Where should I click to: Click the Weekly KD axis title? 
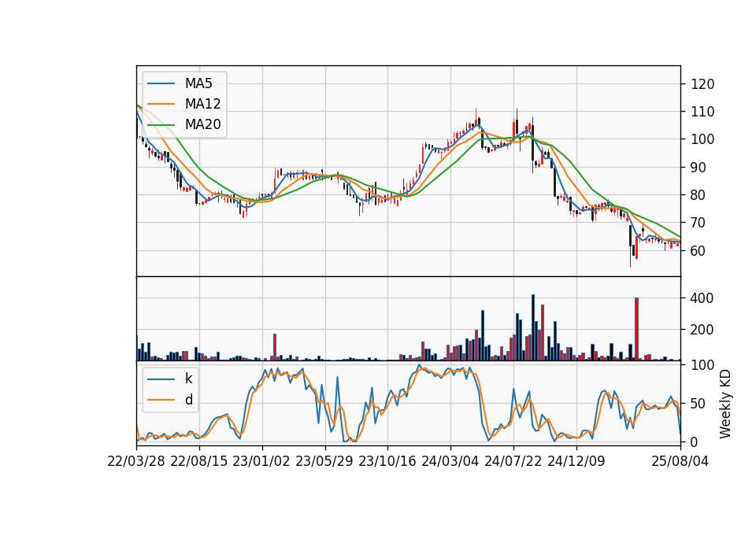pyautogui.click(x=725, y=404)
